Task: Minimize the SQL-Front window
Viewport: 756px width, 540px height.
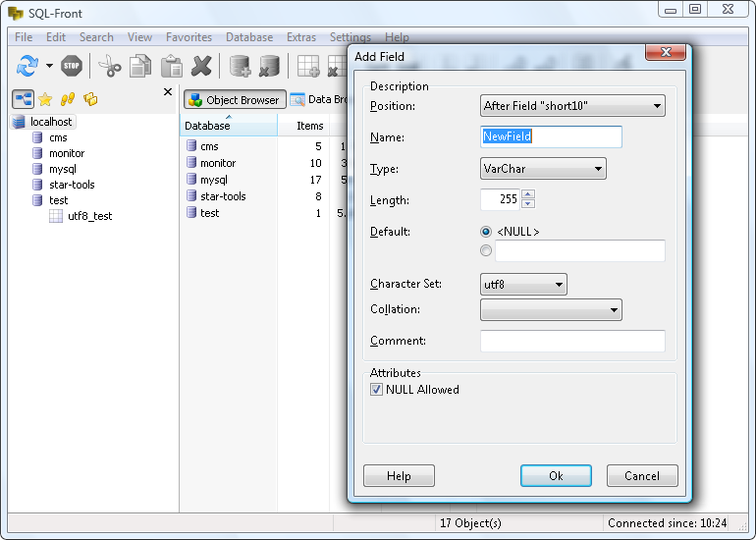Action: tap(671, 10)
